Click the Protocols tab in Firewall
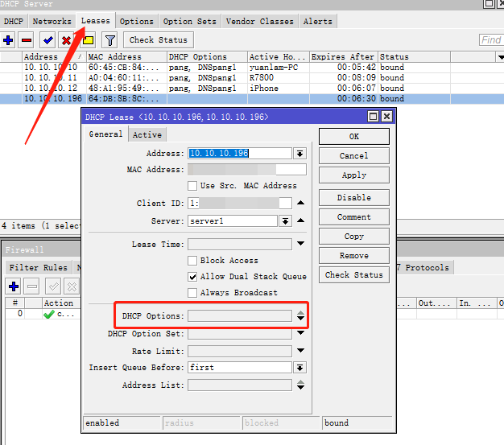504x445 pixels. [x=425, y=267]
